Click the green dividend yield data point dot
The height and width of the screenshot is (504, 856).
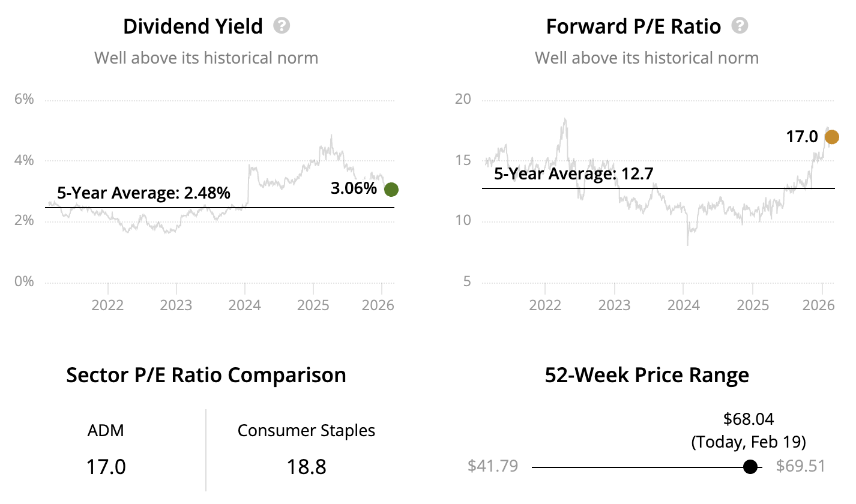pyautogui.click(x=391, y=190)
